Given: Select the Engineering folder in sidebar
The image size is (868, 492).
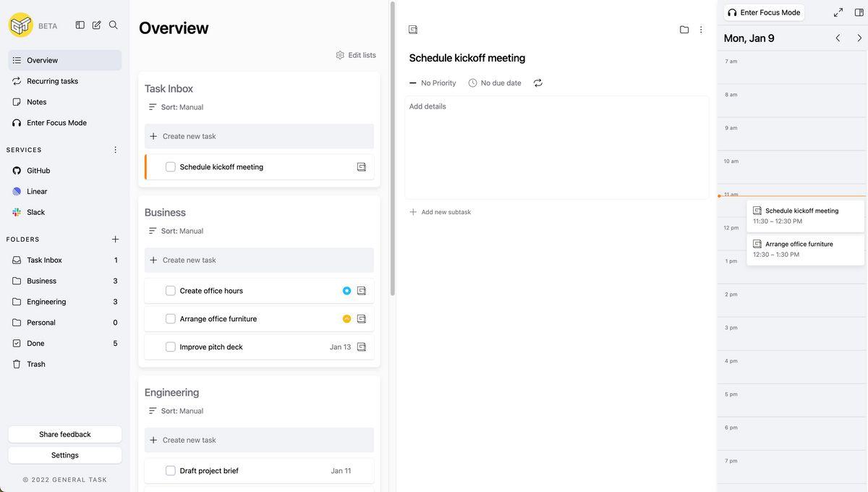Looking at the screenshot, I should click(46, 302).
